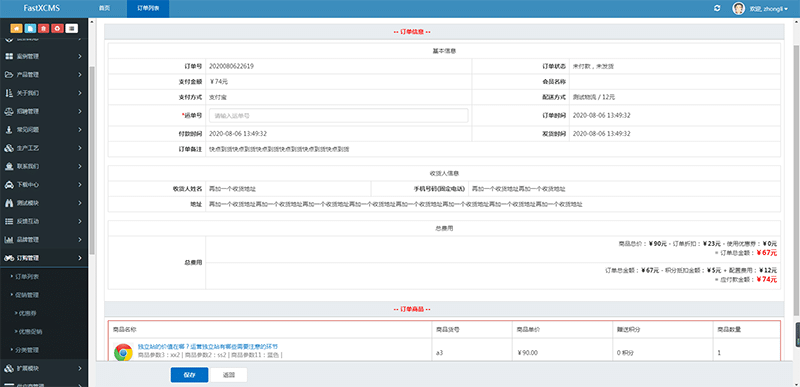Expand the 扩展模块 menu chevron

tap(80, 368)
